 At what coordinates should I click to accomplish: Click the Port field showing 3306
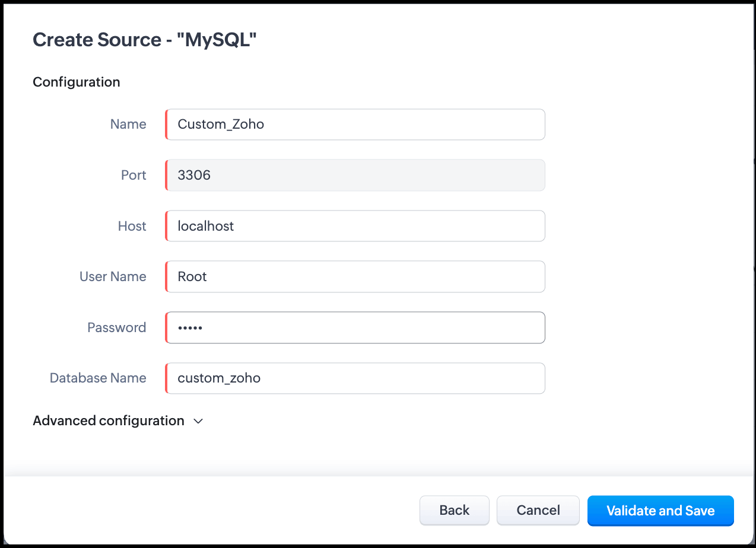[355, 176]
